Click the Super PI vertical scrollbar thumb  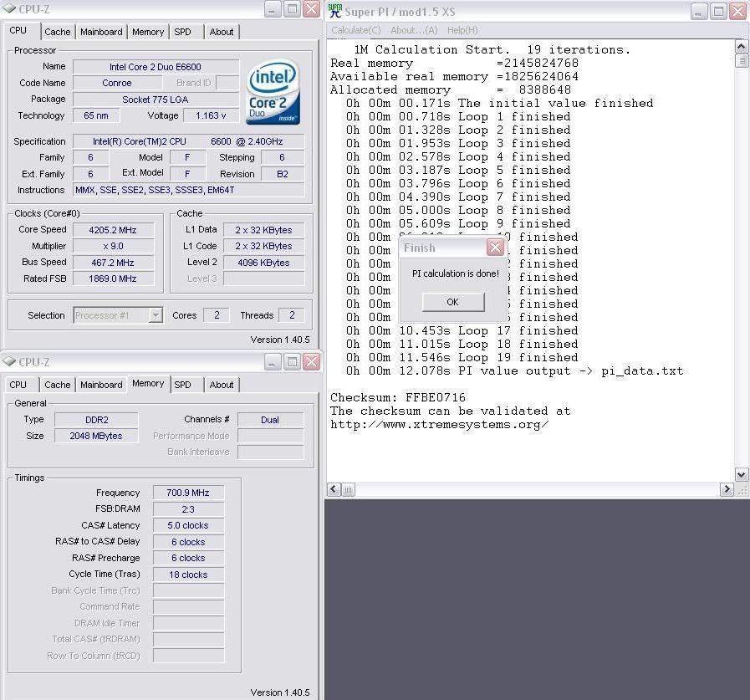point(741,60)
